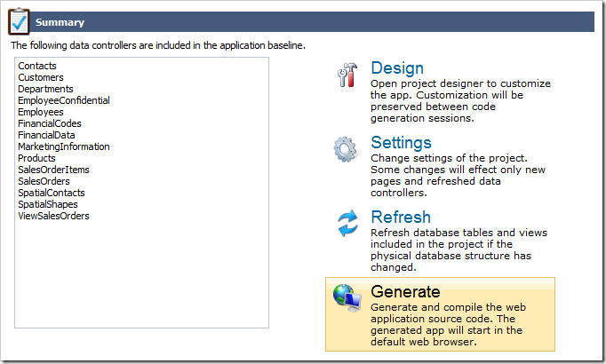Screen dimensions: 606x364
Task: Click the Refresh blue arrows icon
Action: 347,223
